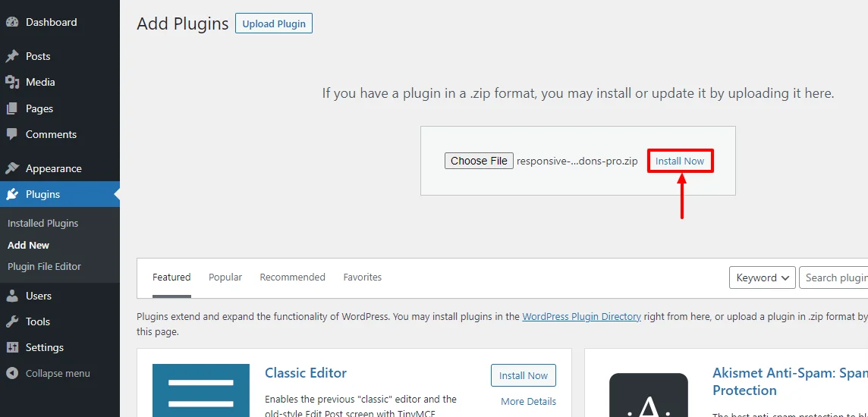Click the Media icon in sidebar
The image size is (868, 417).
coord(12,83)
